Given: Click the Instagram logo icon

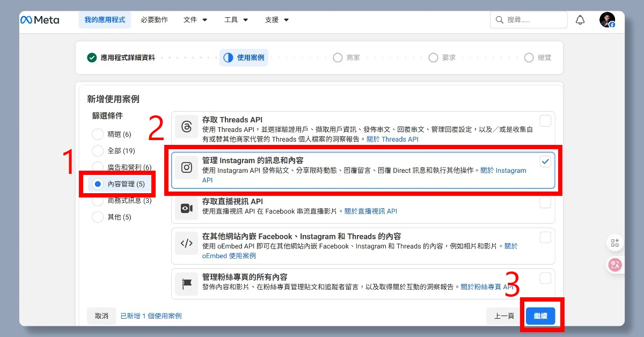Looking at the screenshot, I should (x=187, y=167).
